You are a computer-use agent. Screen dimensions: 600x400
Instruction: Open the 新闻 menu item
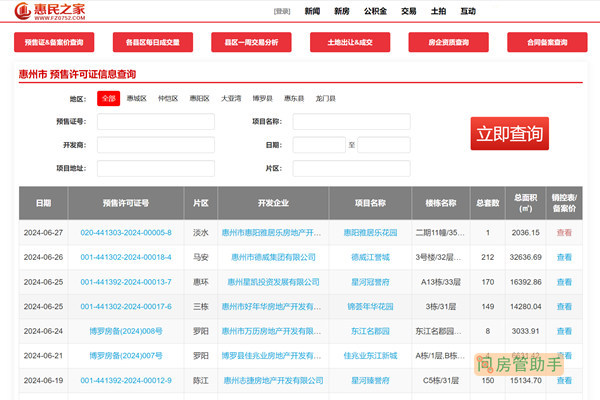tap(312, 11)
